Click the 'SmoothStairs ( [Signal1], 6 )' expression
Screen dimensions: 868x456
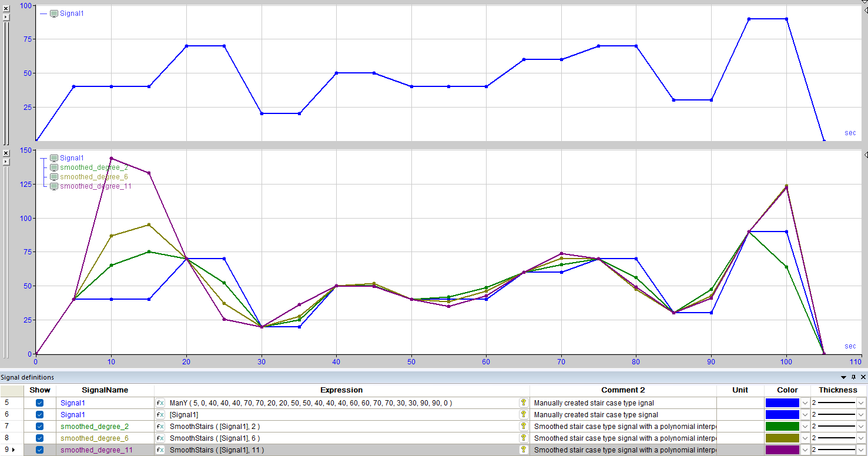pos(215,438)
